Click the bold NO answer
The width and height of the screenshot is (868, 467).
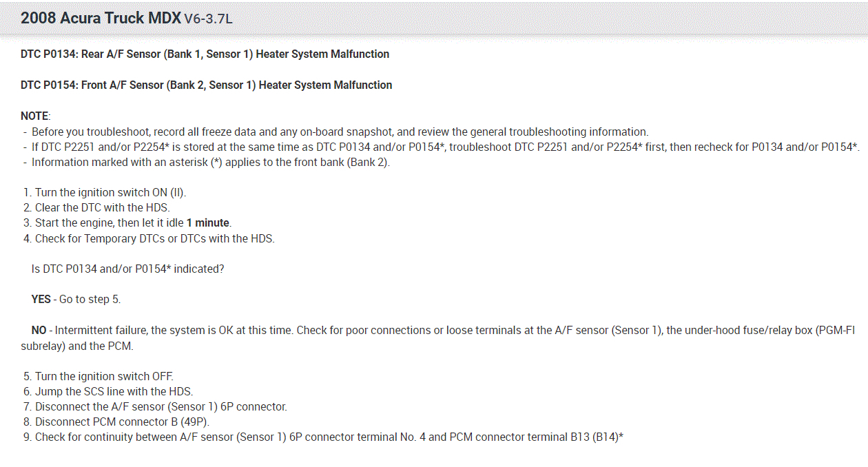click(x=39, y=330)
